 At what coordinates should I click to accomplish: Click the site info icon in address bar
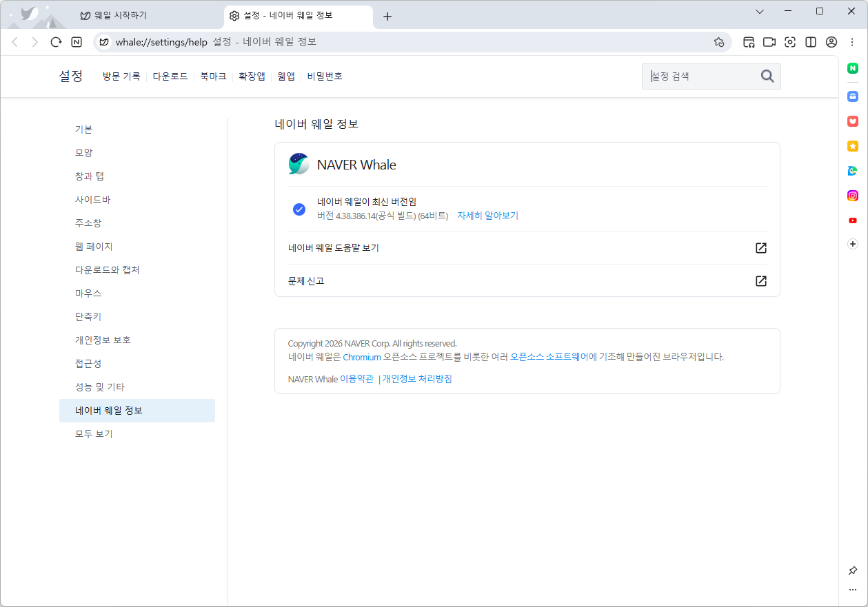point(103,42)
